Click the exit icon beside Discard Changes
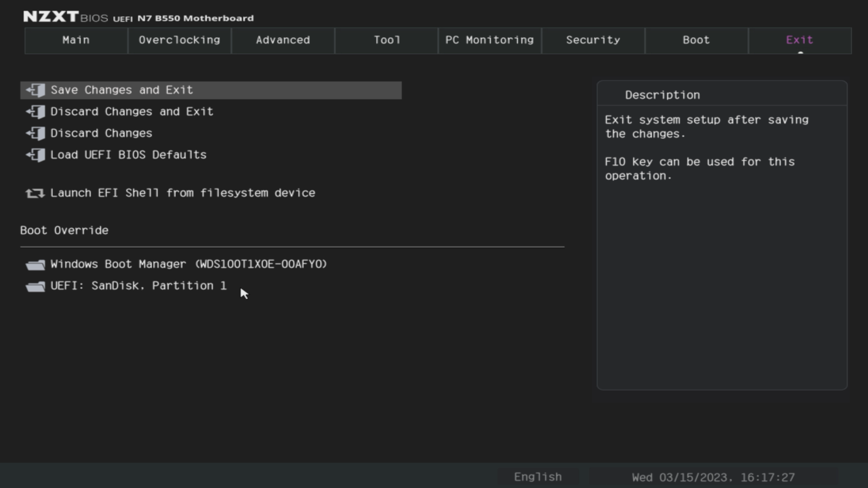The image size is (868, 488). [35, 133]
